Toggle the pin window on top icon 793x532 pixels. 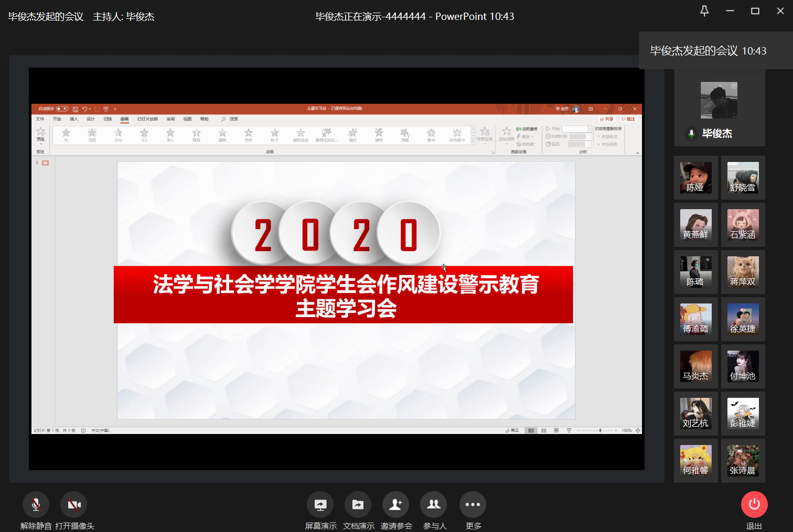pyautogui.click(x=704, y=11)
